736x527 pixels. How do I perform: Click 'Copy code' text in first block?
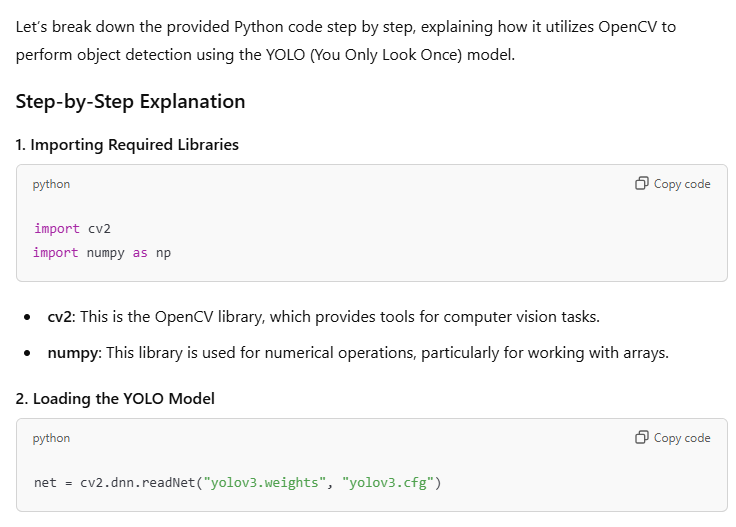pyautogui.click(x=682, y=184)
